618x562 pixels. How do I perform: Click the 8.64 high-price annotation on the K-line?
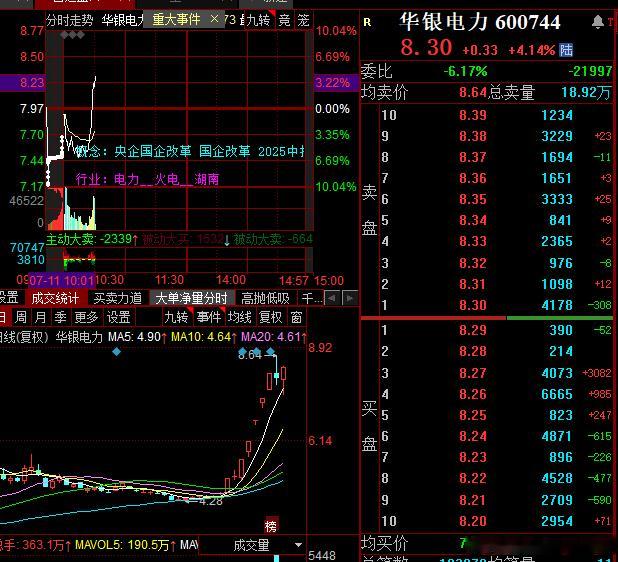click(250, 354)
